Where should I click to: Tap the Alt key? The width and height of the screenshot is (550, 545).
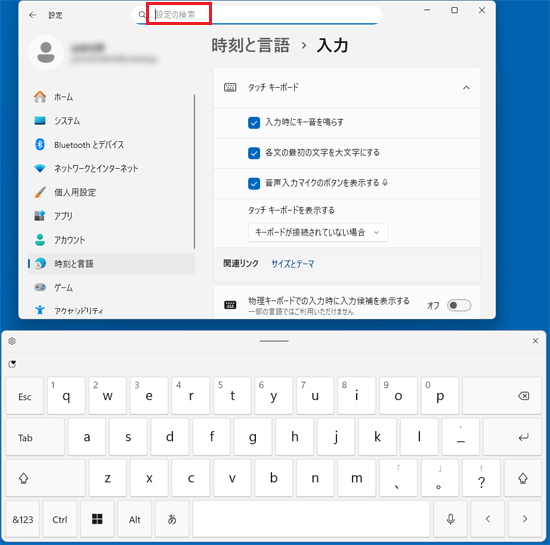coord(135,519)
